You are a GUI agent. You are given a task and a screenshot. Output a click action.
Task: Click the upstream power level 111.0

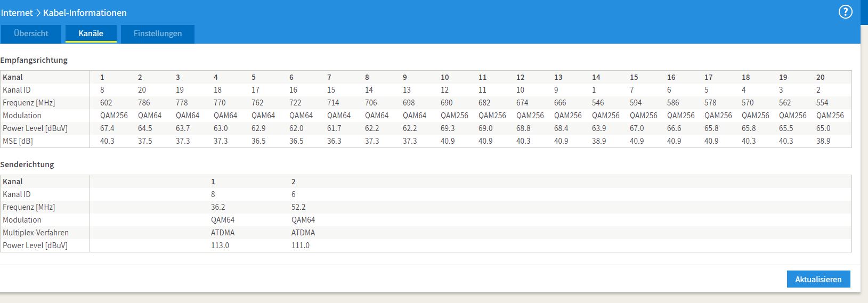[301, 245]
